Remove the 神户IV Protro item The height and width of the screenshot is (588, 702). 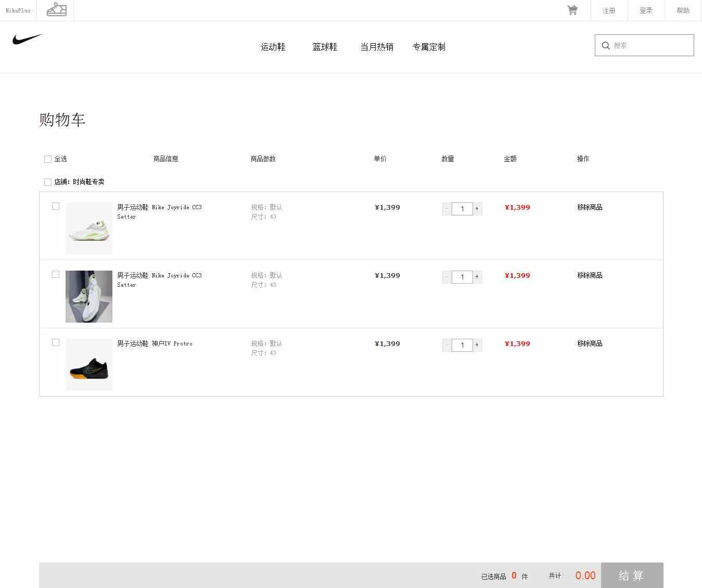coord(590,343)
